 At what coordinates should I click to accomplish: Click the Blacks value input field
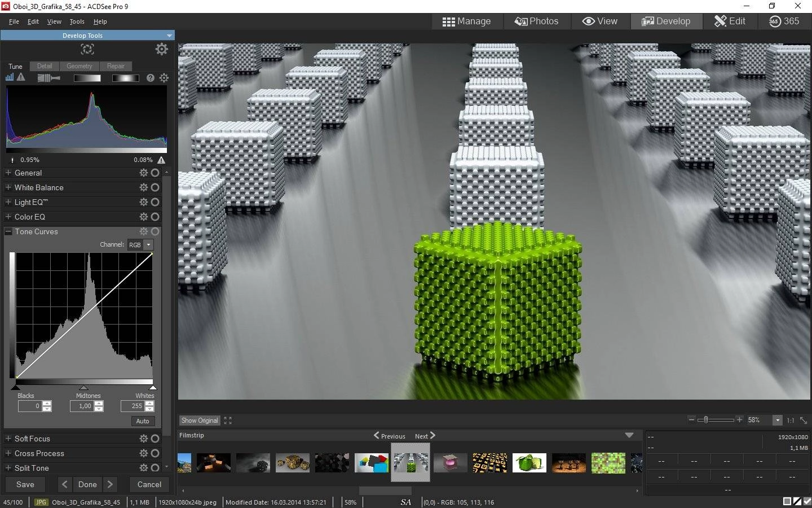[x=30, y=406]
